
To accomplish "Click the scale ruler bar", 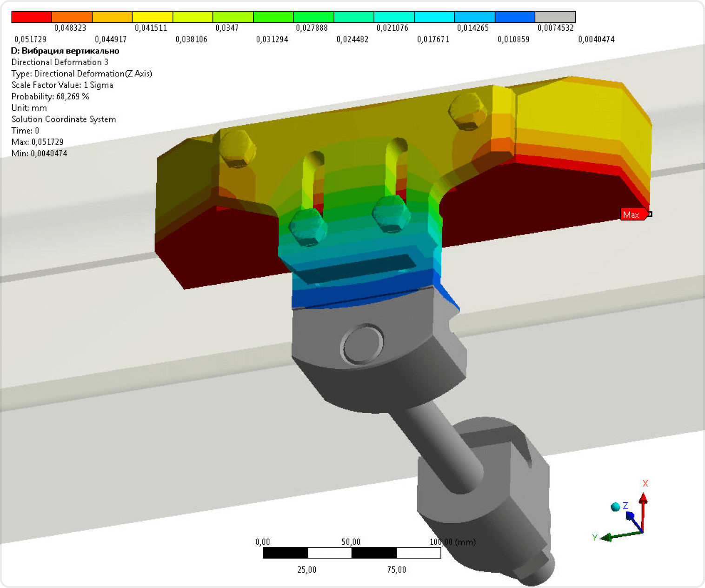I will (x=352, y=553).
